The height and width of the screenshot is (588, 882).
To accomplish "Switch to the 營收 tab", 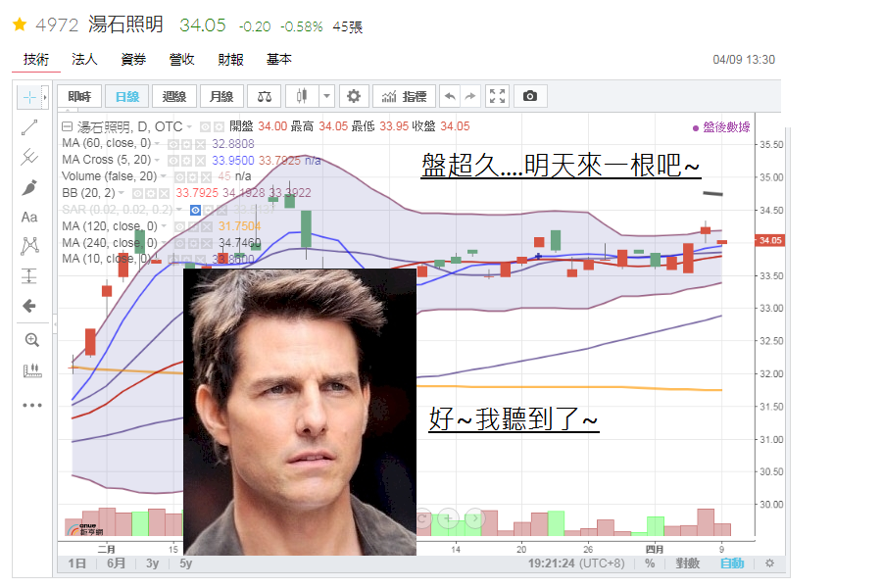I will [x=181, y=59].
